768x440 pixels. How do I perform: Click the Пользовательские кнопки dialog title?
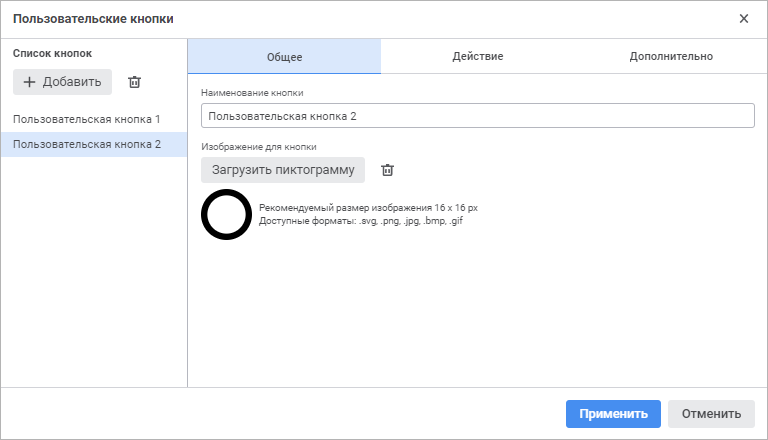(x=93, y=19)
